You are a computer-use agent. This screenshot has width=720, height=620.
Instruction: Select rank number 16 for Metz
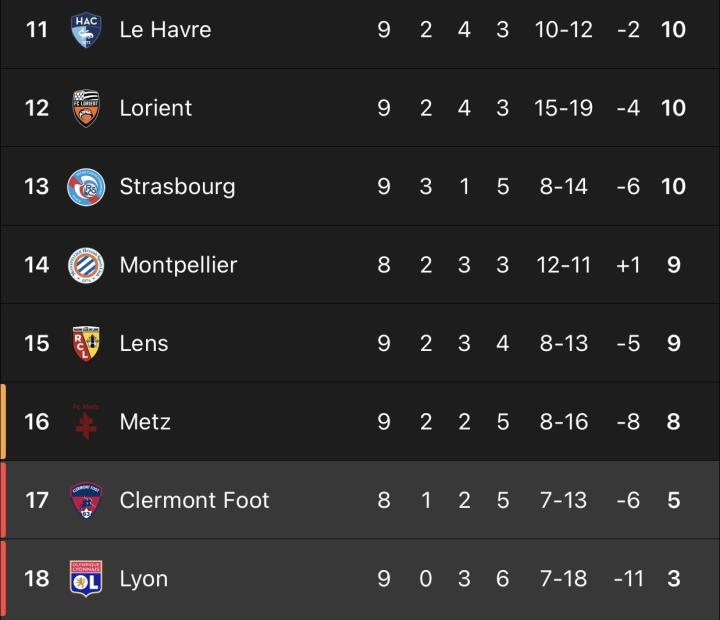pyautogui.click(x=37, y=421)
